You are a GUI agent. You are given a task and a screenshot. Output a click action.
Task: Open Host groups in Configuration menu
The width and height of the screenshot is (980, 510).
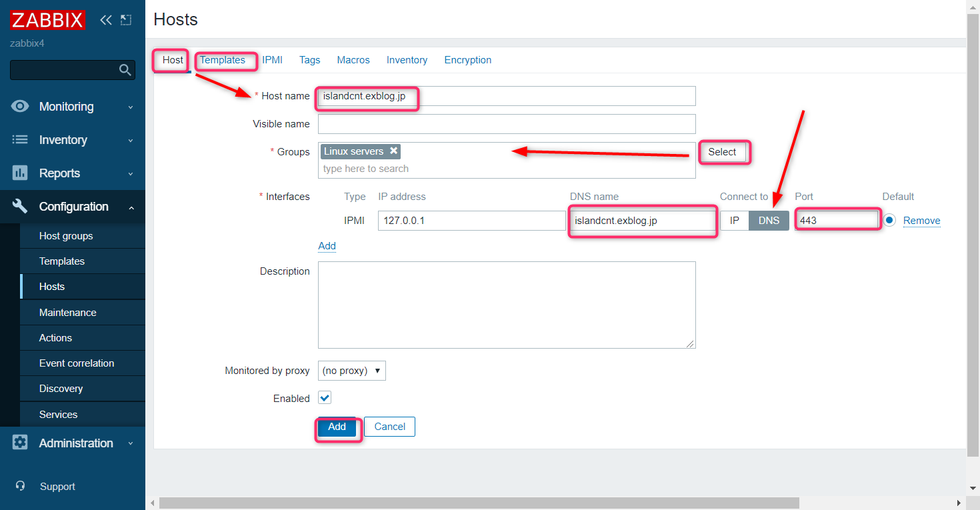[83, 236]
